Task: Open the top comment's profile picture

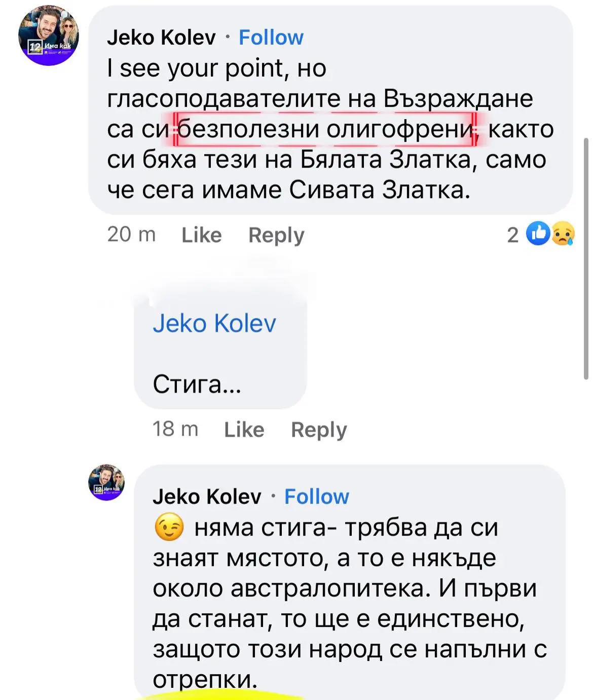Action: coord(49,36)
